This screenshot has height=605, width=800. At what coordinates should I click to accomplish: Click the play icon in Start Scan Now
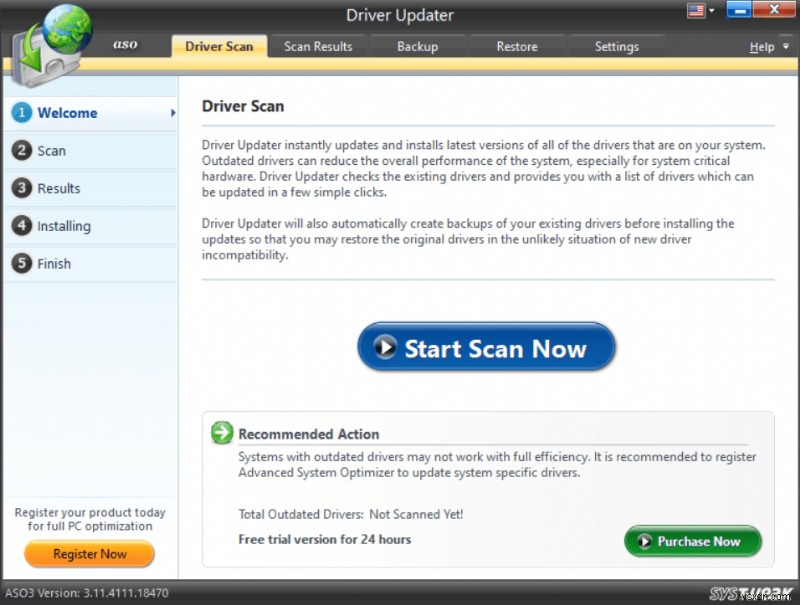click(385, 347)
